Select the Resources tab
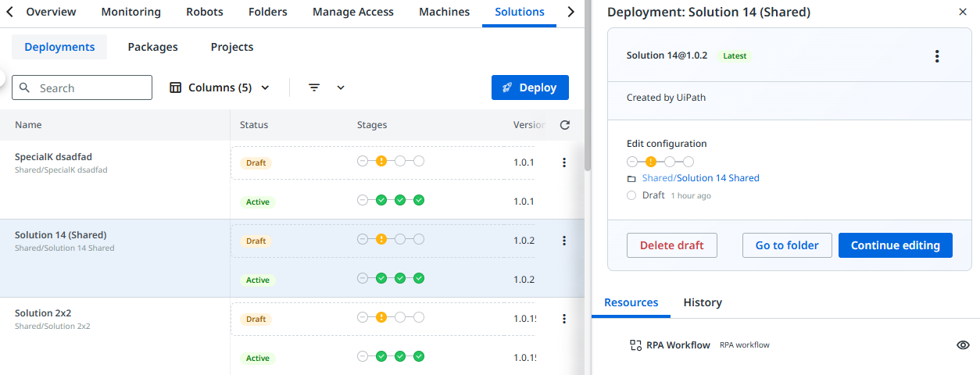 coord(631,302)
